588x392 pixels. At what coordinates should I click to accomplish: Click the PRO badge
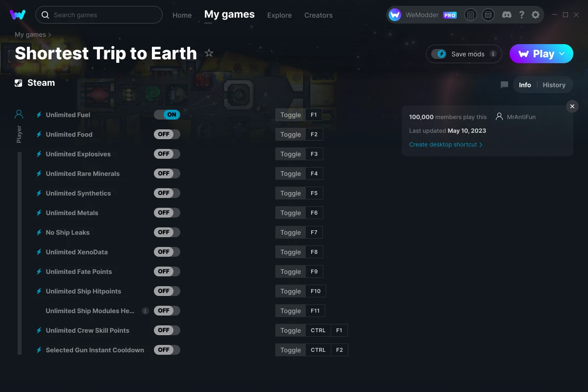point(450,15)
